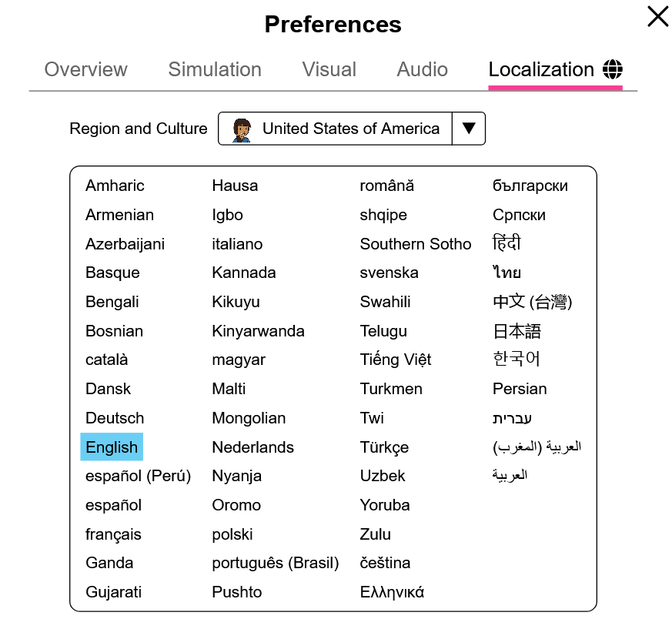This screenshot has height=619, width=672.
Task: Choose the highlighted English language option
Action: [112, 447]
